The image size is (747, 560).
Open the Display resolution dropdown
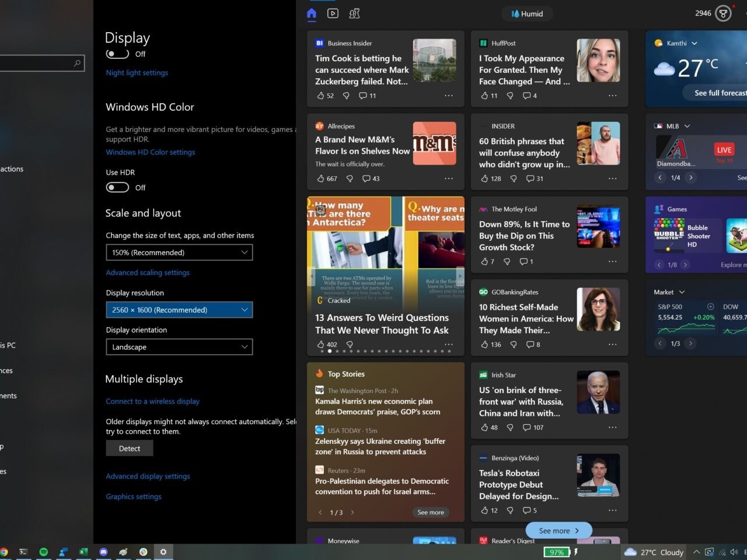click(x=179, y=310)
